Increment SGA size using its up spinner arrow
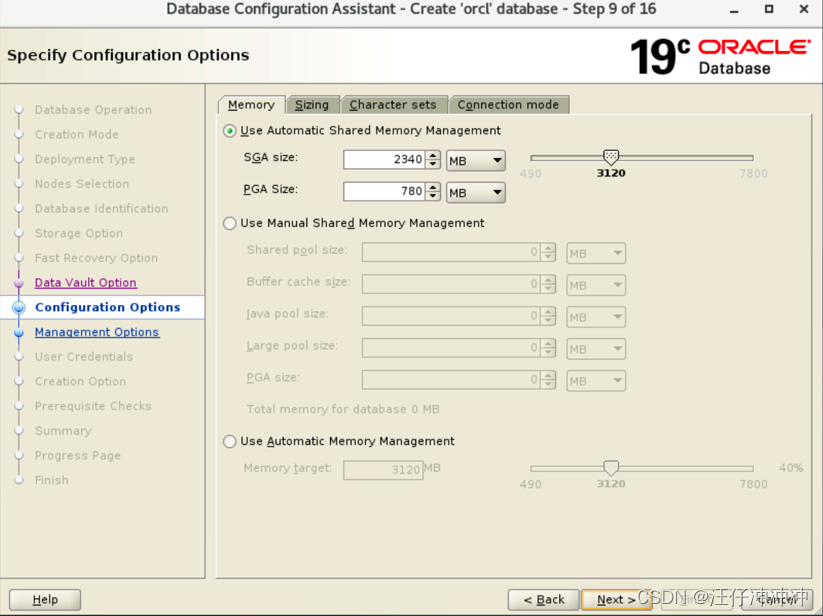Screen dimensions: 823x616 434,155
